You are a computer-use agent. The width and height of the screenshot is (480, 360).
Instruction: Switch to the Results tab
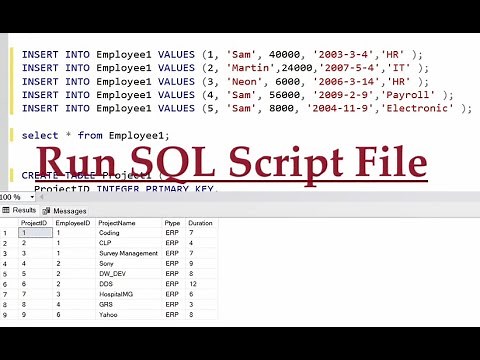click(19, 210)
